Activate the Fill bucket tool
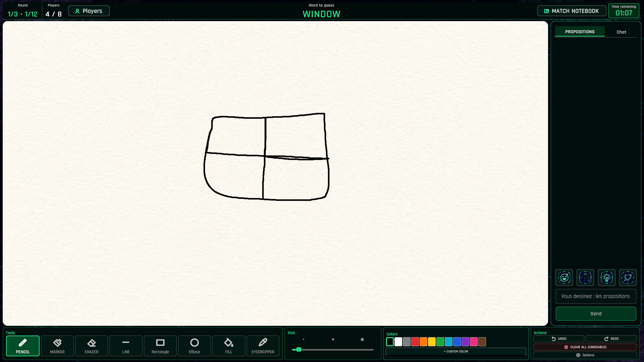Viewport: 644px width, 362px height. tap(229, 346)
